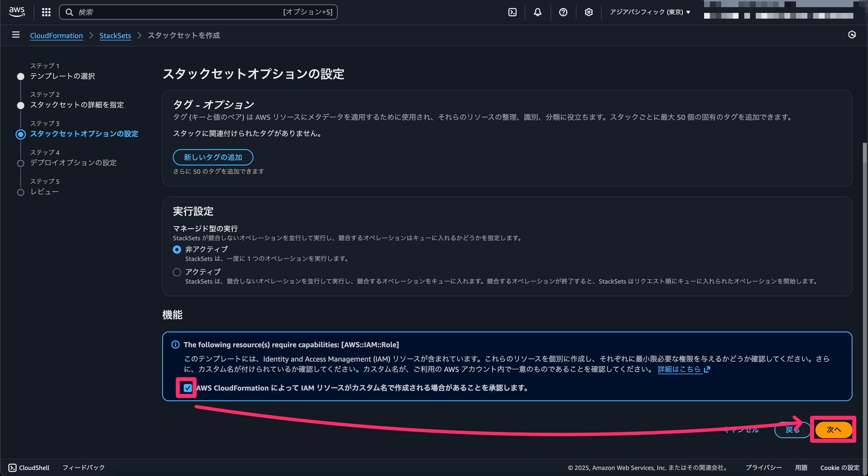This screenshot has height=476, width=868.
Task: Click the 次へ button to proceed
Action: 834,430
